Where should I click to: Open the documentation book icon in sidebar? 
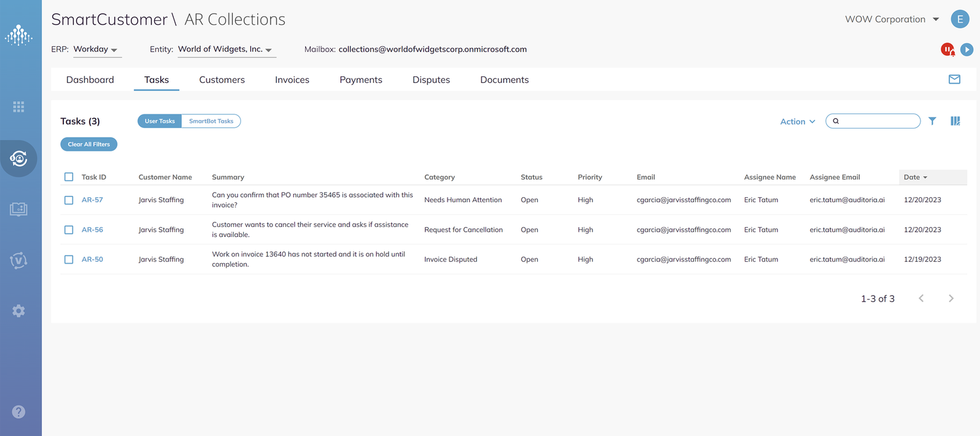click(19, 209)
